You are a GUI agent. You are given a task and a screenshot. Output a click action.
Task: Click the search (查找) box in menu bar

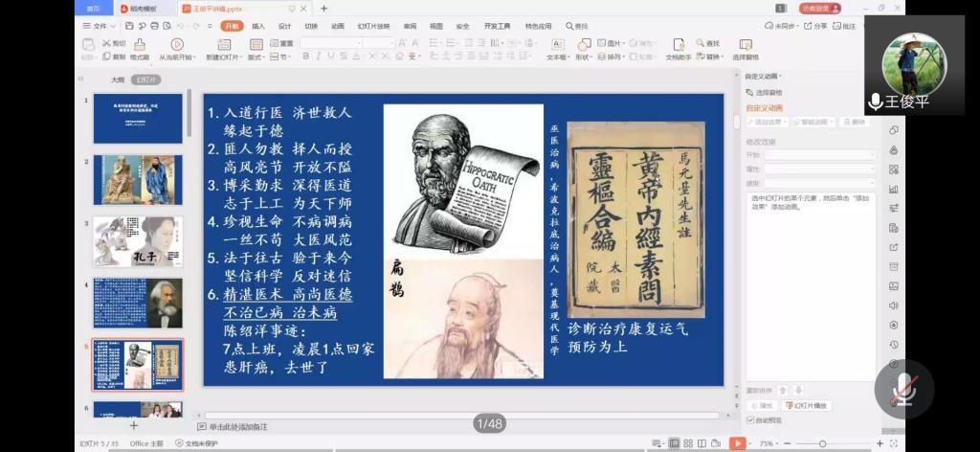click(577, 26)
